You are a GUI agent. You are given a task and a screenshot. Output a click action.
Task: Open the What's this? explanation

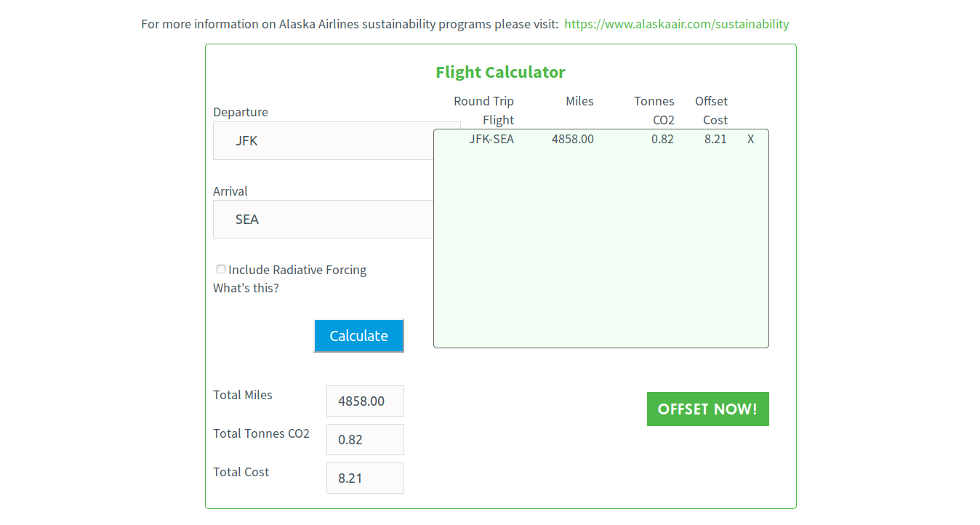[246, 288]
